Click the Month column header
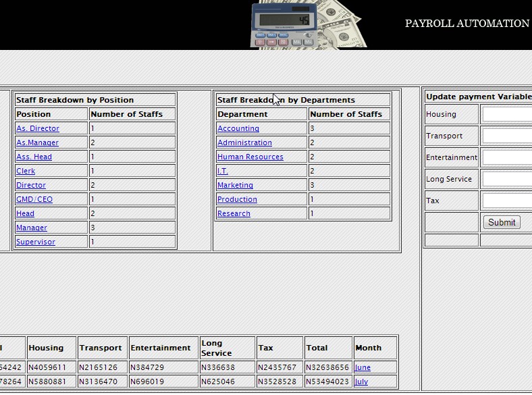The image size is (532, 395). click(375, 348)
